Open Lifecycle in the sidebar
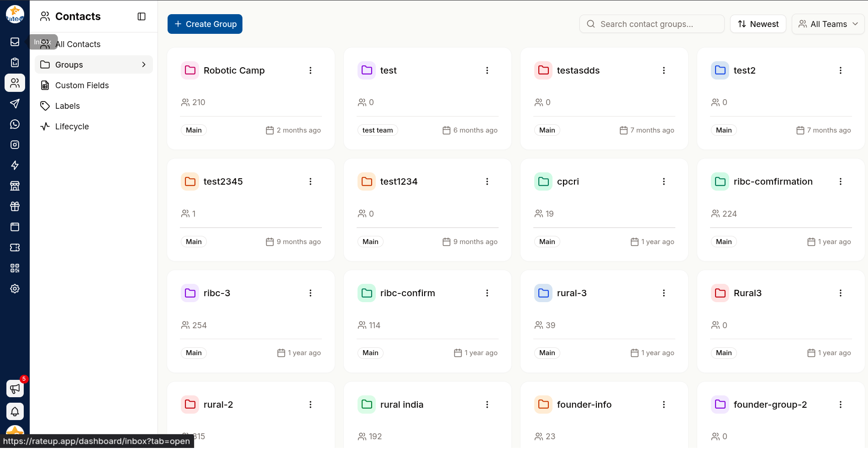The width and height of the screenshot is (868, 458). coord(94,126)
